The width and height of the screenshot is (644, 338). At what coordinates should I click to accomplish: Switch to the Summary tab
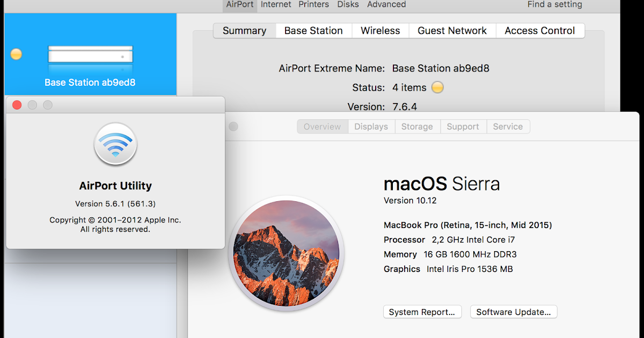click(x=245, y=31)
